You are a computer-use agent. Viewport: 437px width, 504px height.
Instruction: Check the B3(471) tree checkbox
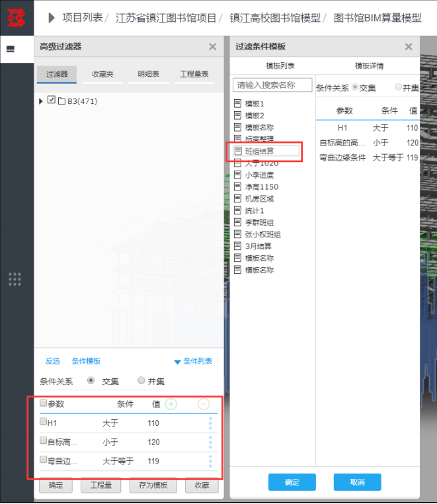pyautogui.click(x=51, y=100)
